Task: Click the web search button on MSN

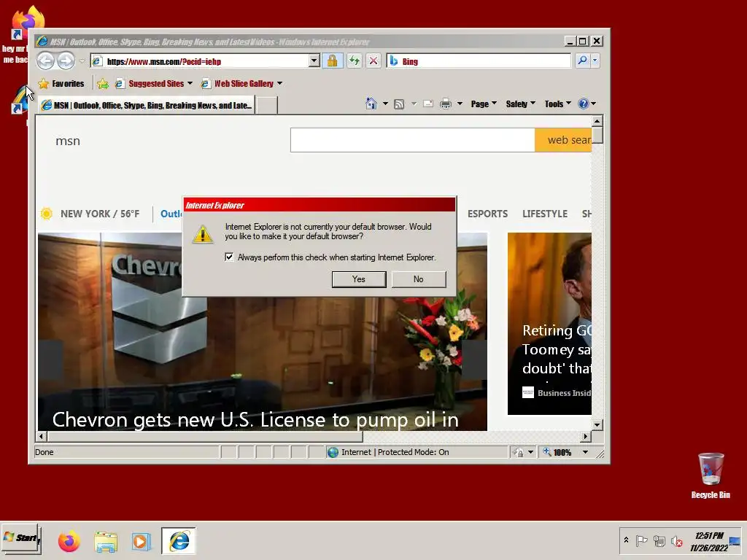Action: (x=563, y=140)
